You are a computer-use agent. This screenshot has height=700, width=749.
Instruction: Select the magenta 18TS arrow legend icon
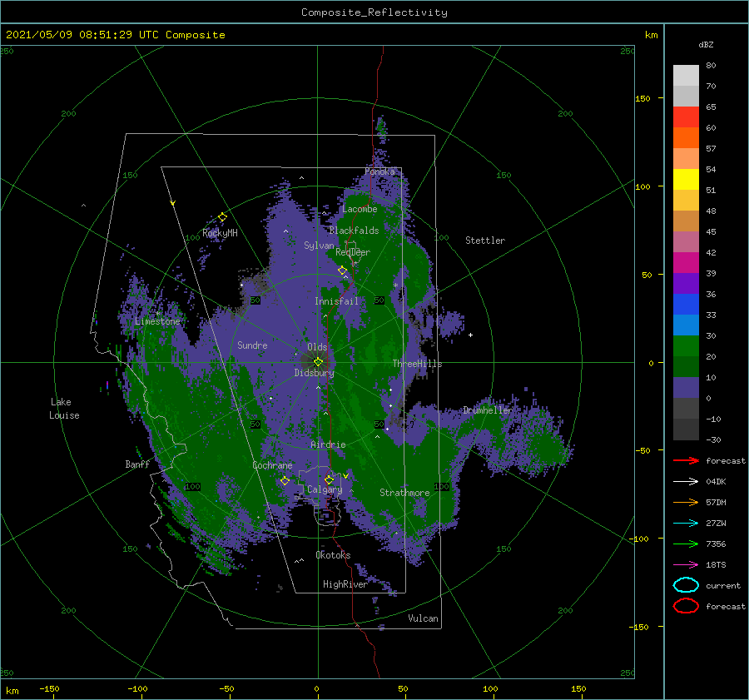click(x=686, y=565)
